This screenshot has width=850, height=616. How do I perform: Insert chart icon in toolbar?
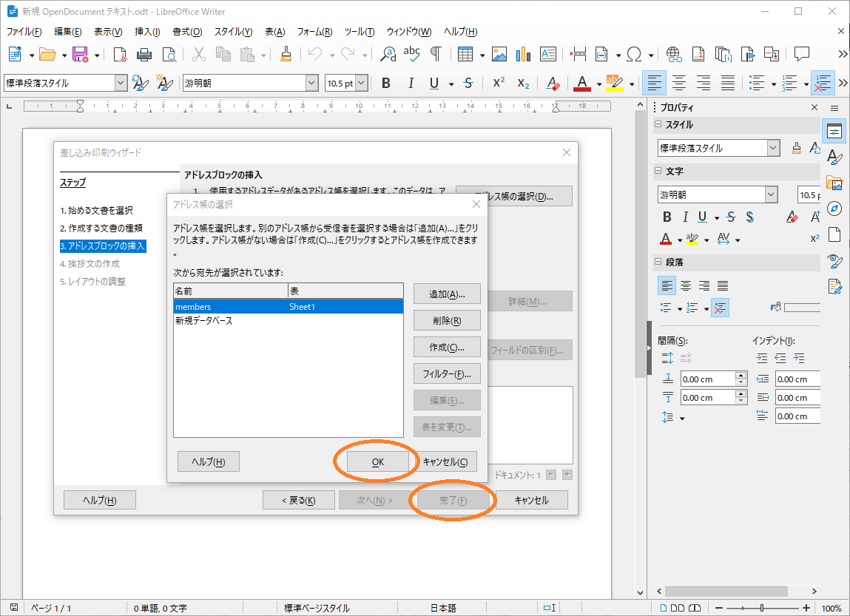click(523, 54)
